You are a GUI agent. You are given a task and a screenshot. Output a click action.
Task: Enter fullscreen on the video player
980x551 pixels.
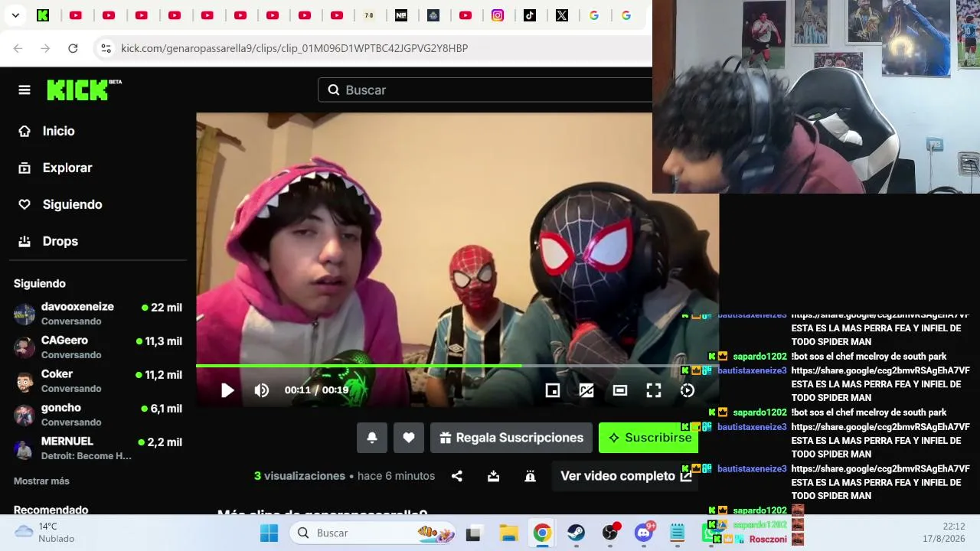(654, 390)
